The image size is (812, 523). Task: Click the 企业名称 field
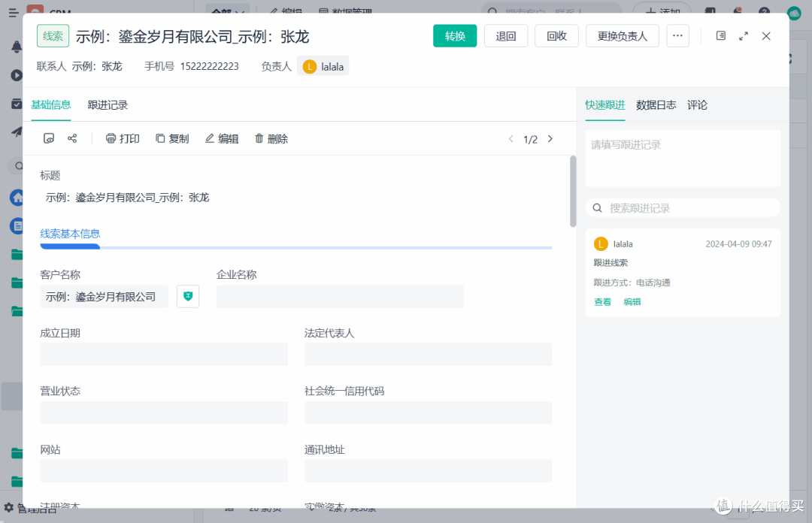(340, 296)
